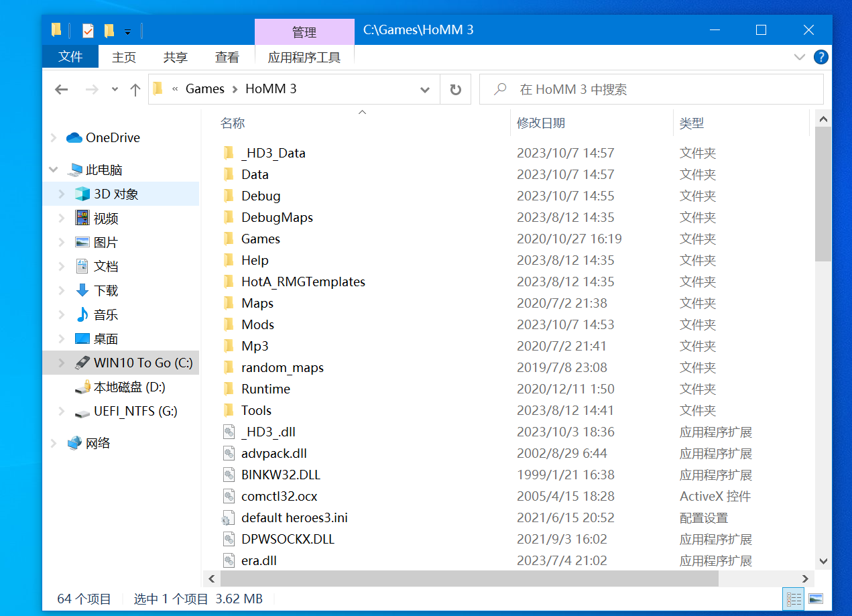Image resolution: width=852 pixels, height=616 pixels.
Task: Switch to details view in the status bar
Action: (x=794, y=599)
